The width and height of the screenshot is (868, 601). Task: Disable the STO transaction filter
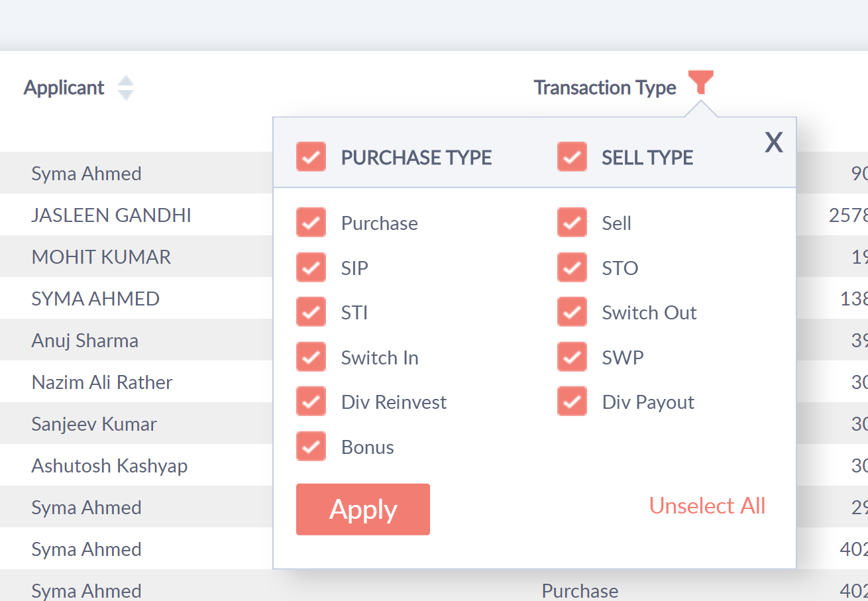click(572, 267)
